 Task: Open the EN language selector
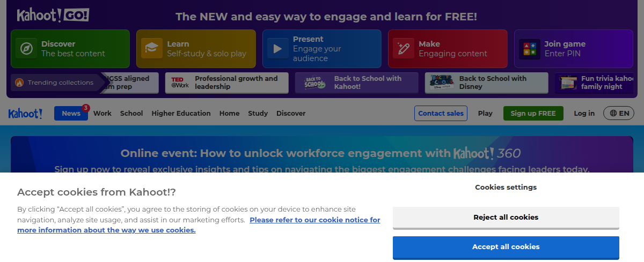coord(618,113)
